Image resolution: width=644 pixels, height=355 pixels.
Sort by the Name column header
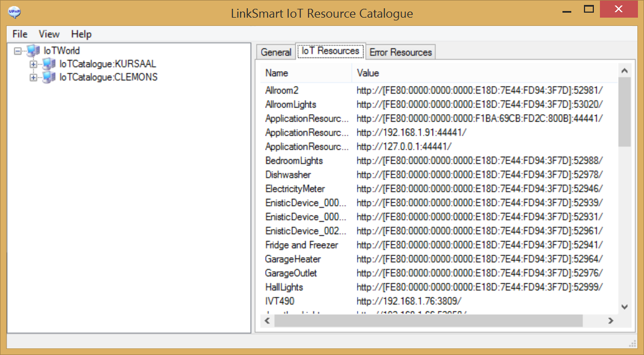tap(306, 73)
